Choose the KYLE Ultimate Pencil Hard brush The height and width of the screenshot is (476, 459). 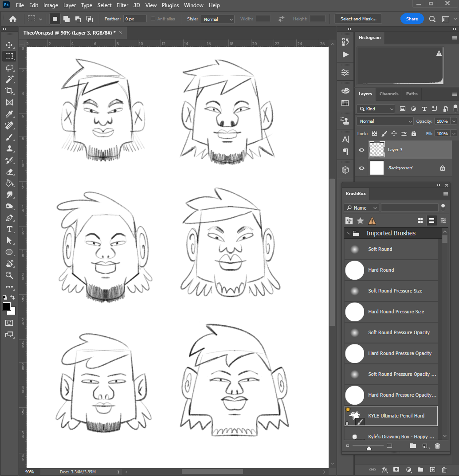coord(391,416)
